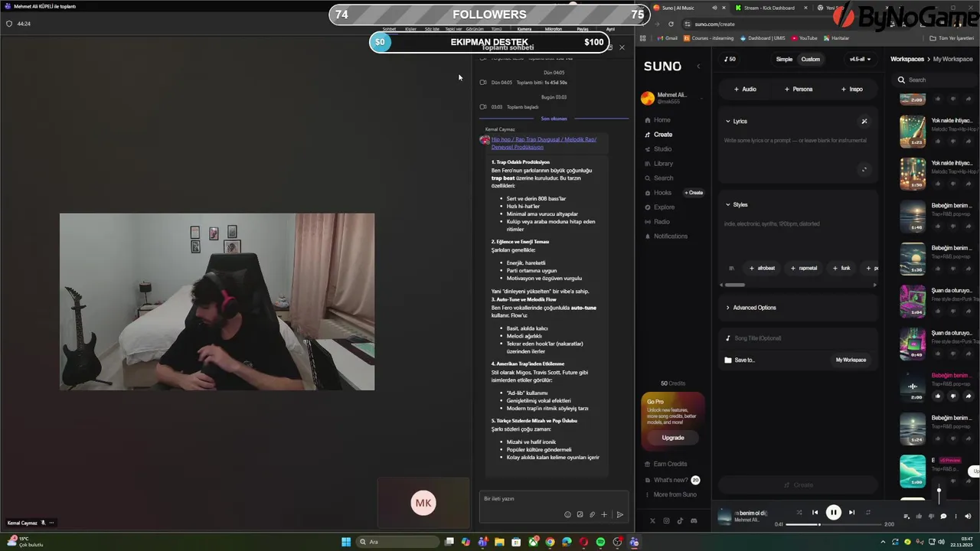Viewport: 980px width, 551px height.
Task: Open Library in Suno sidebar
Action: [x=658, y=164]
